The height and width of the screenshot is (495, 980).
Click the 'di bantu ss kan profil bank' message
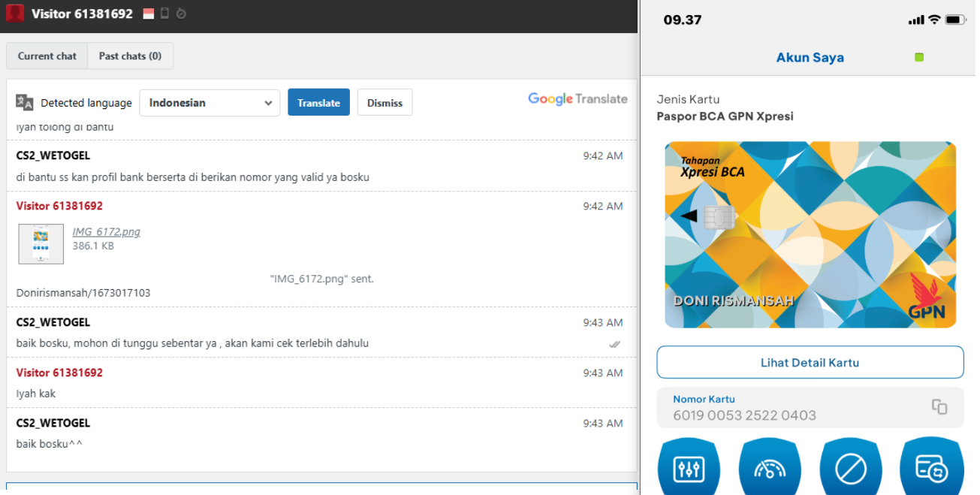pyautogui.click(x=192, y=177)
